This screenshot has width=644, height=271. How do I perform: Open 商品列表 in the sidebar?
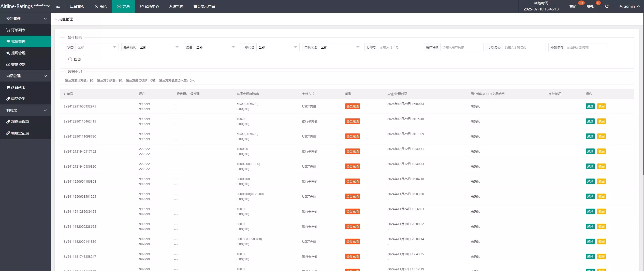[x=18, y=87]
